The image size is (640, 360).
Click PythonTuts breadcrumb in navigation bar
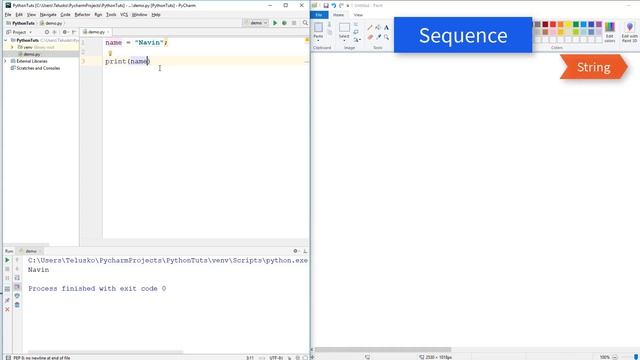[x=23, y=23]
